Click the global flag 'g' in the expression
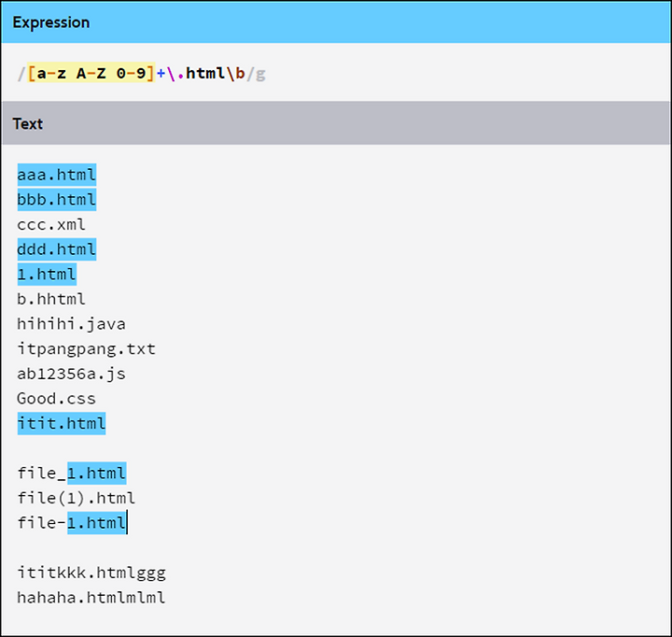This screenshot has height=637, width=672. (x=260, y=74)
